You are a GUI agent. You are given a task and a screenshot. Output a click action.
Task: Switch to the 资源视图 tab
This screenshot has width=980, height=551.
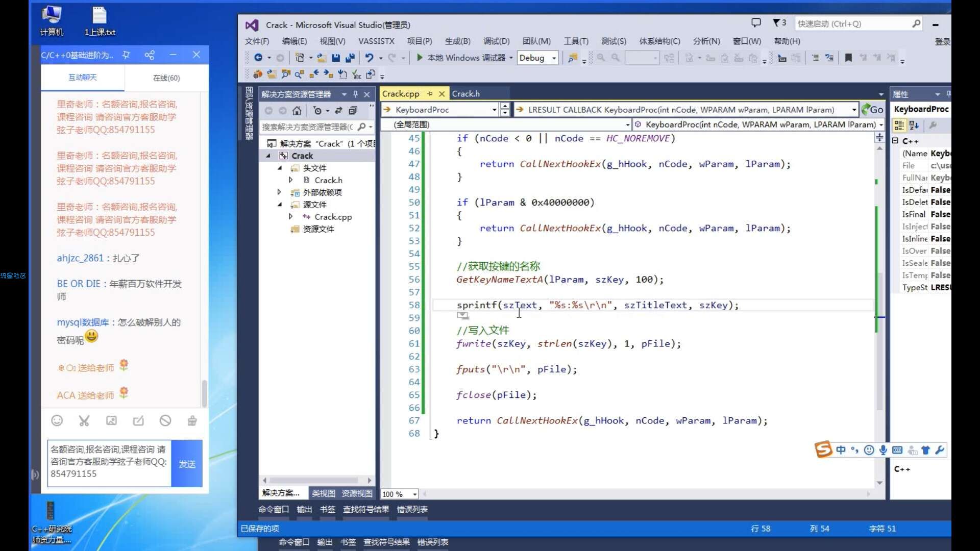[357, 493]
